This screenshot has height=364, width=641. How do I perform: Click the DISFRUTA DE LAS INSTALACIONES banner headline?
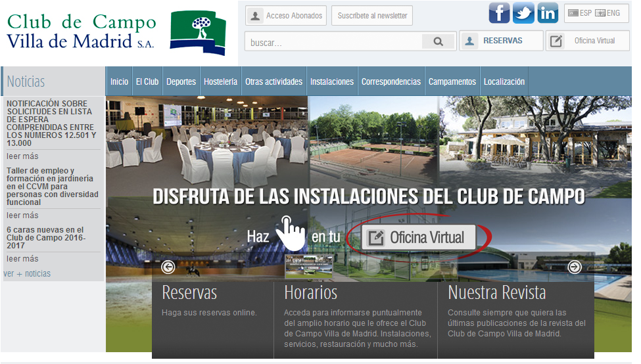point(369,196)
